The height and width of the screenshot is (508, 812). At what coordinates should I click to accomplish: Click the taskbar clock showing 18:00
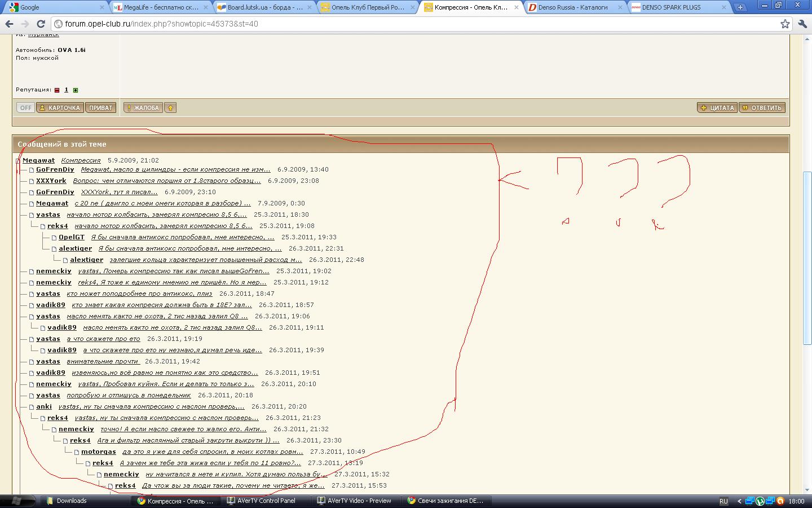pyautogui.click(x=796, y=501)
